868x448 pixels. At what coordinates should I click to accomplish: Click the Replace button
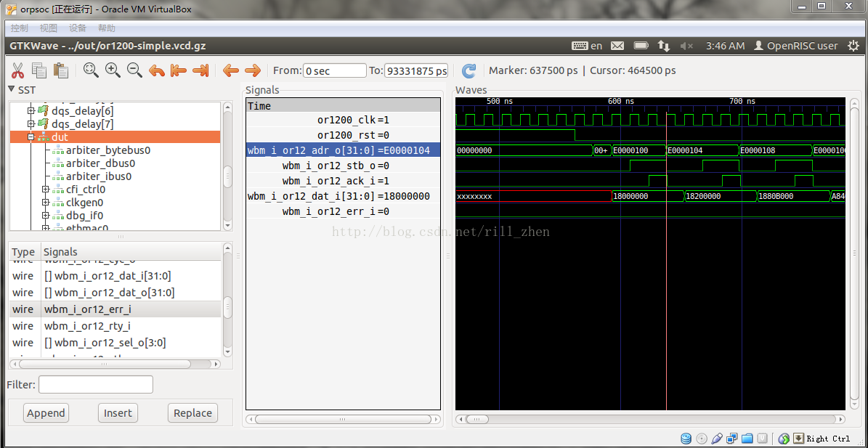192,412
